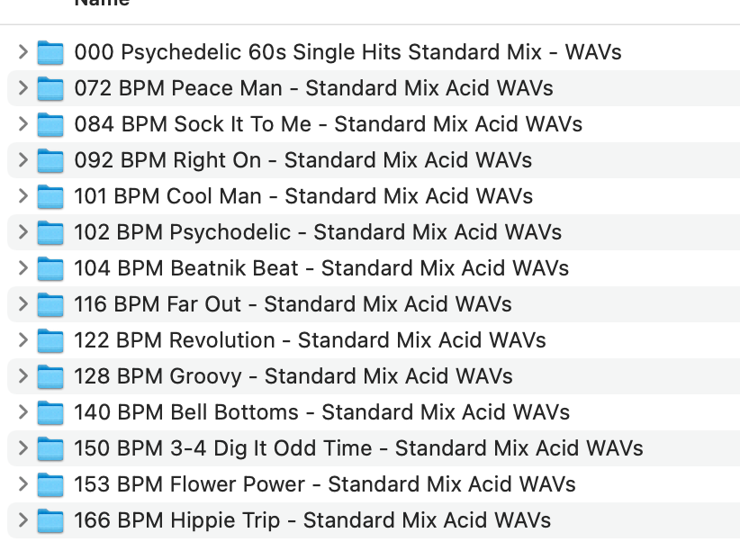Click folder icon for 092 BPM Right On

[x=50, y=161]
